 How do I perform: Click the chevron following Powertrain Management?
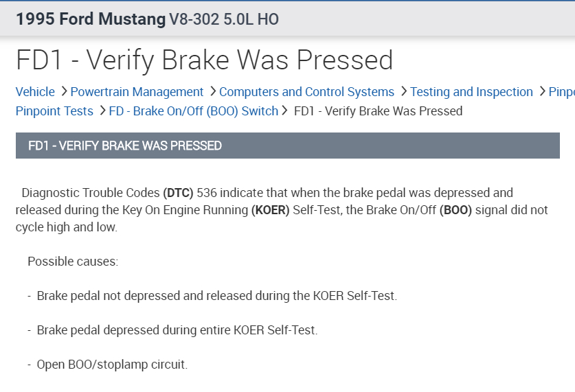point(212,91)
